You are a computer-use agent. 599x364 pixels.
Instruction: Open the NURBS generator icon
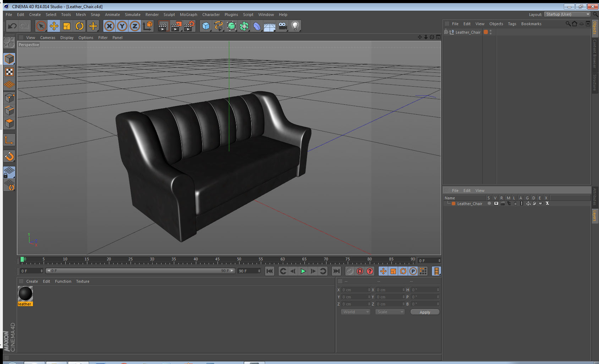point(231,26)
